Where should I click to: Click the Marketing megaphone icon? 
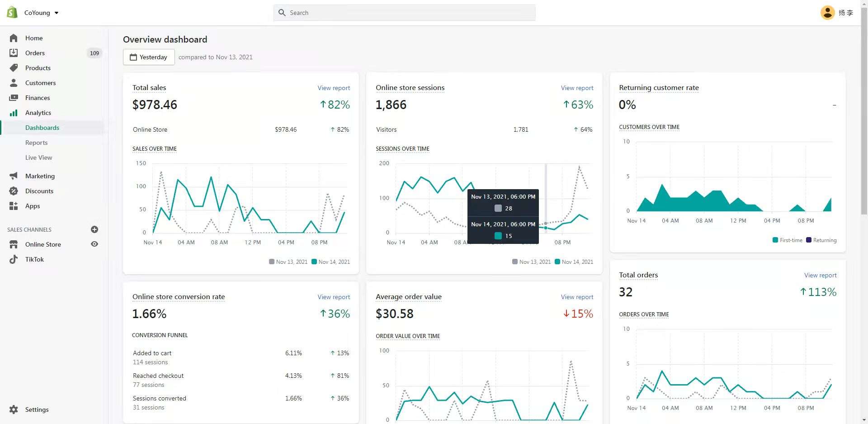[14, 176]
